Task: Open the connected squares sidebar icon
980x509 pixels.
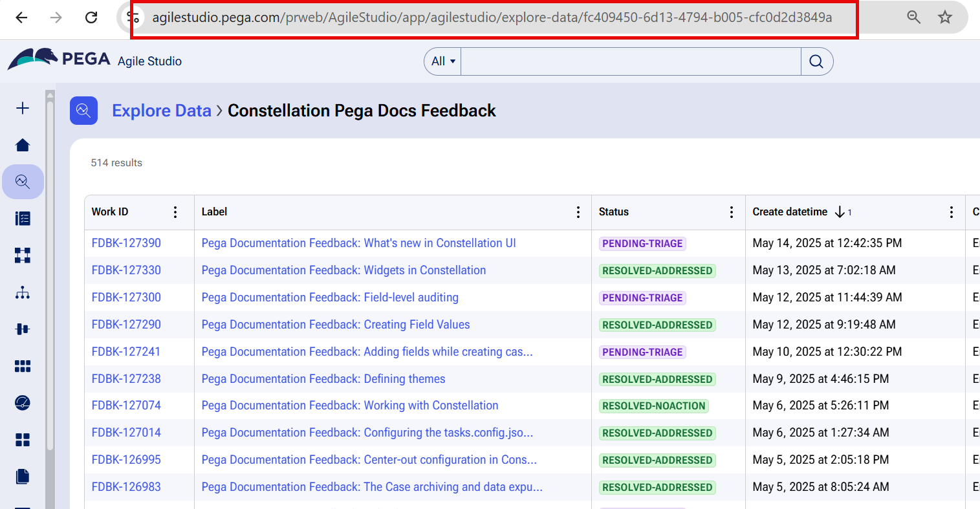Action: point(23,255)
